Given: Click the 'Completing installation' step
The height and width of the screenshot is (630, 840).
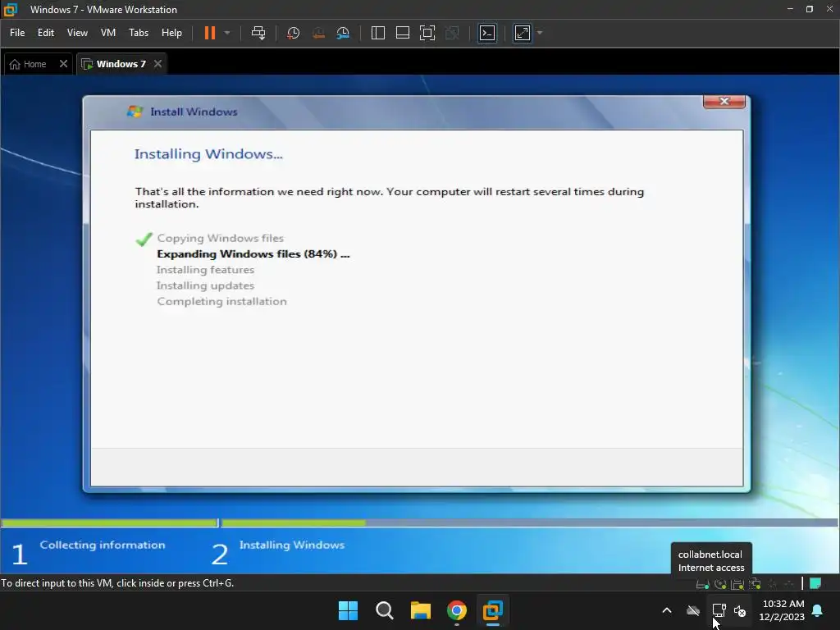Looking at the screenshot, I should pos(221,301).
